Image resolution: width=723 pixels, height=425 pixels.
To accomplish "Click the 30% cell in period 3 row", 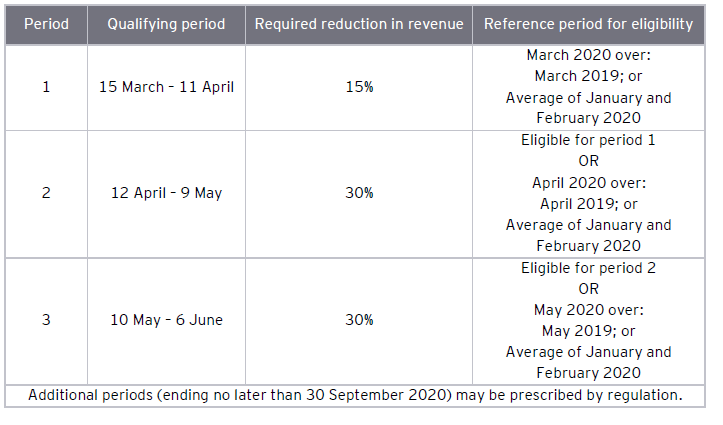I will [x=359, y=320].
